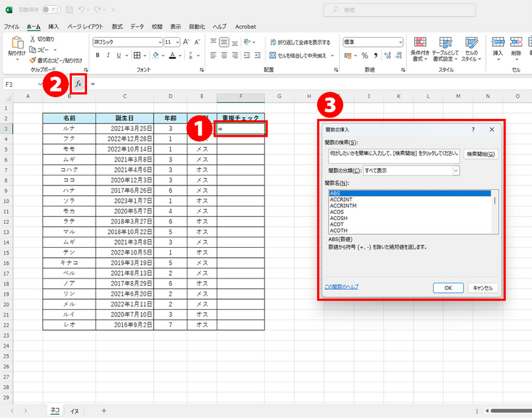The image size is (532, 418).
Task: Toggle wrap text 折り返して全体を表示する
Action: [300, 43]
